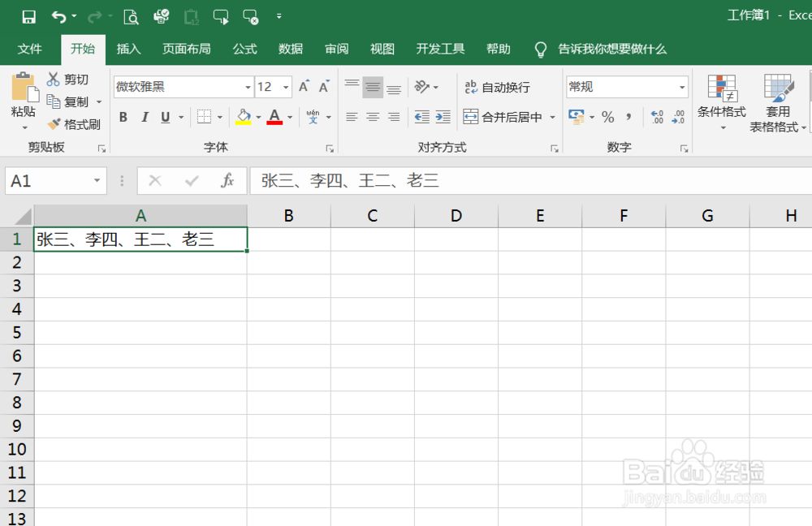Viewport: 812px width, 526px height.
Task: Open the 文件 menu
Action: (x=30, y=50)
